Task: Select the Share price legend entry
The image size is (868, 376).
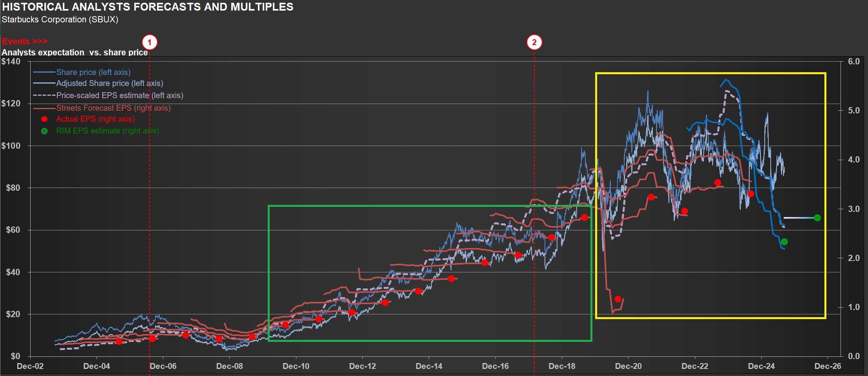Action: point(93,72)
